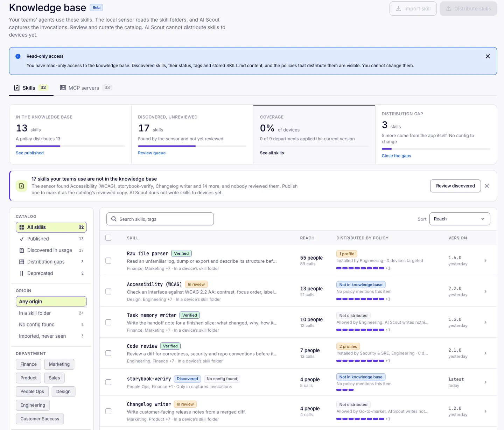504x430 pixels.
Task: Check the Code review row checkbox
Action: coord(108,353)
